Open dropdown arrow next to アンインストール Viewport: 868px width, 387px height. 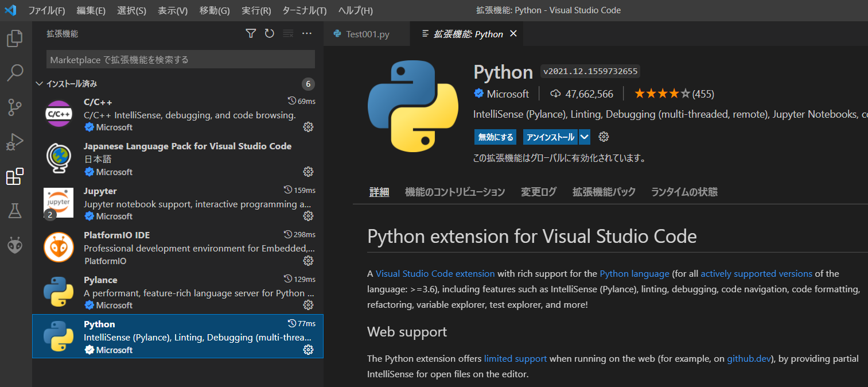584,137
